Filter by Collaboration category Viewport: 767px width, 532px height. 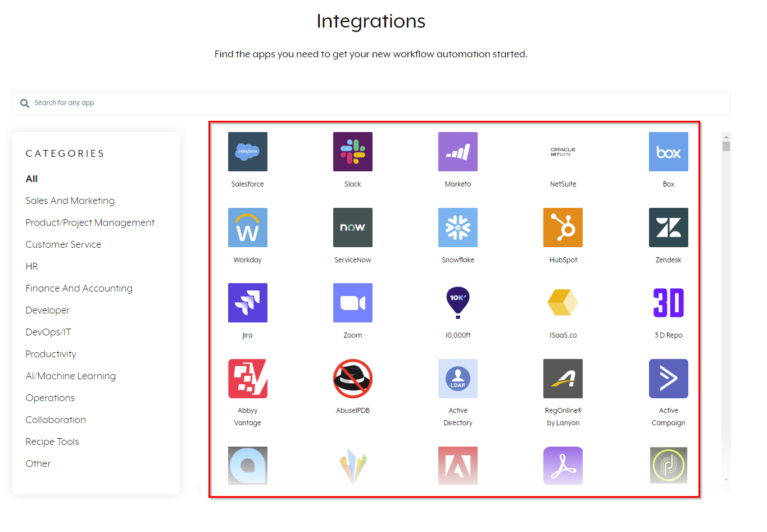[x=56, y=420]
